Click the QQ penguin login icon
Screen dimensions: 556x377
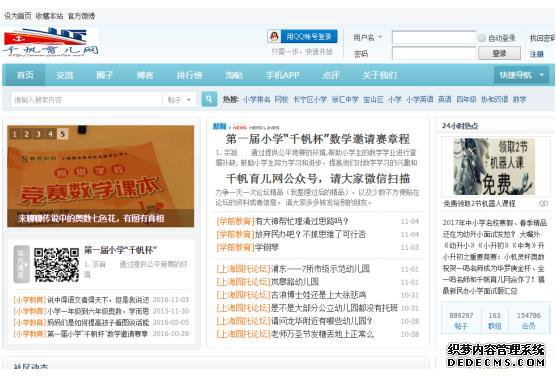[274, 36]
